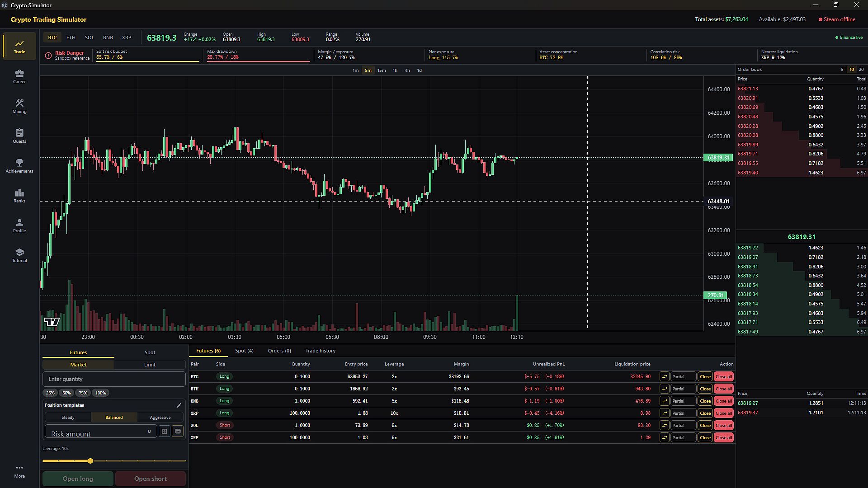This screenshot has width=868, height=488.
Task: Choose the Steady position template
Action: (x=68, y=418)
